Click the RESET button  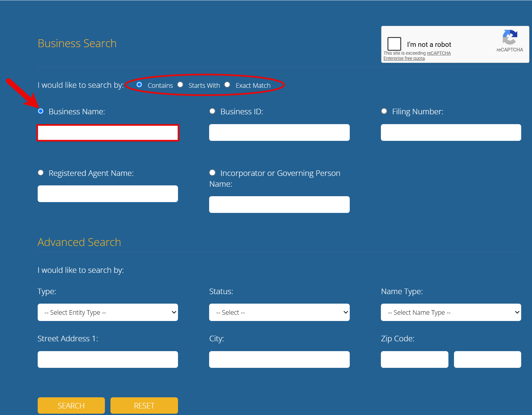pyautogui.click(x=144, y=406)
